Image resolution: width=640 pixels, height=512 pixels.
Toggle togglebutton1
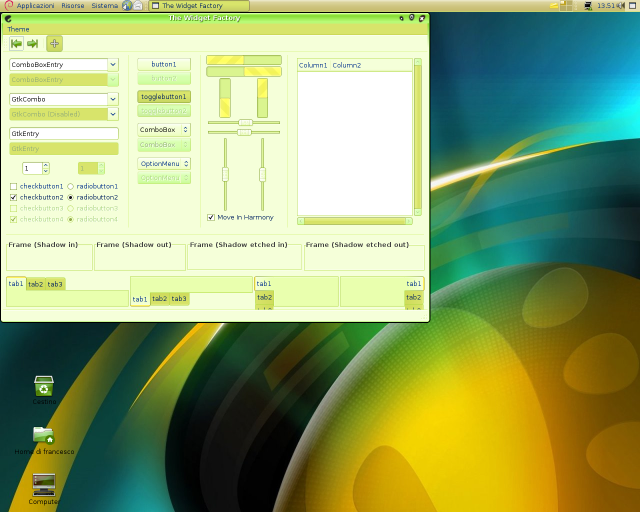164,97
